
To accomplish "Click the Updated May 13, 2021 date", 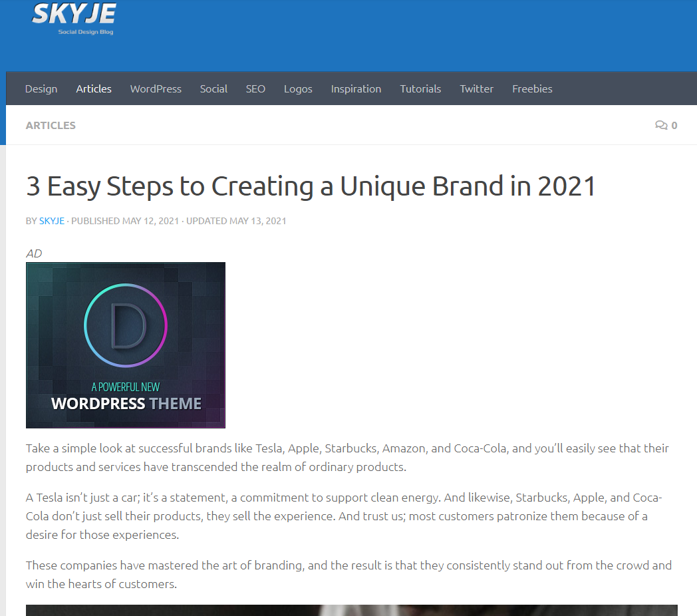I will coord(236,221).
